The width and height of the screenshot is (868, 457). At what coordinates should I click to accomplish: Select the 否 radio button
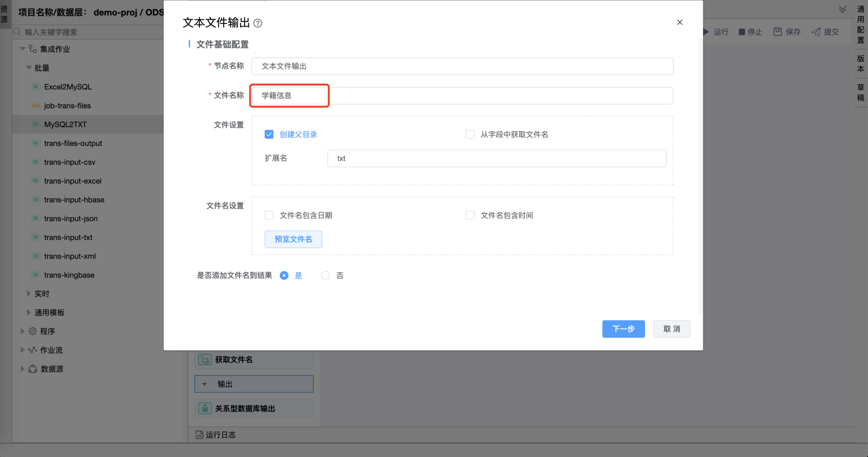(x=325, y=275)
